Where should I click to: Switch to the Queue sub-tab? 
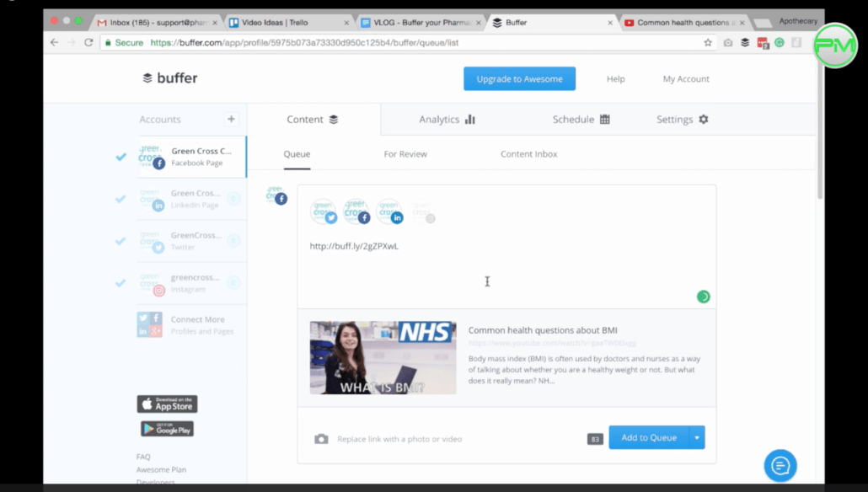[x=297, y=154]
